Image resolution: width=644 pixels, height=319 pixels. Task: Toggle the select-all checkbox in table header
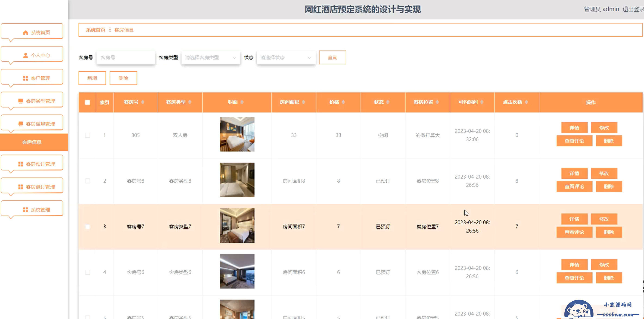click(87, 102)
